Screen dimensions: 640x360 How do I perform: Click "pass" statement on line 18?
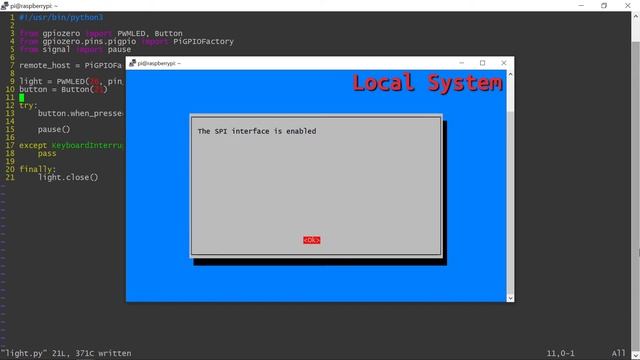point(47,153)
